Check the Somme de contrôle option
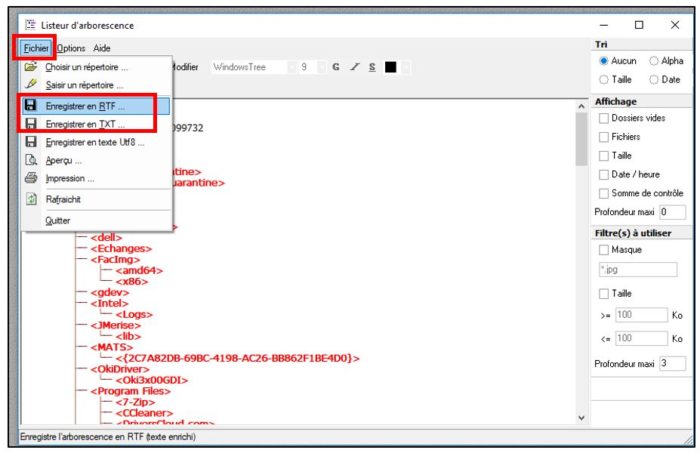700x453 pixels. pyautogui.click(x=604, y=192)
